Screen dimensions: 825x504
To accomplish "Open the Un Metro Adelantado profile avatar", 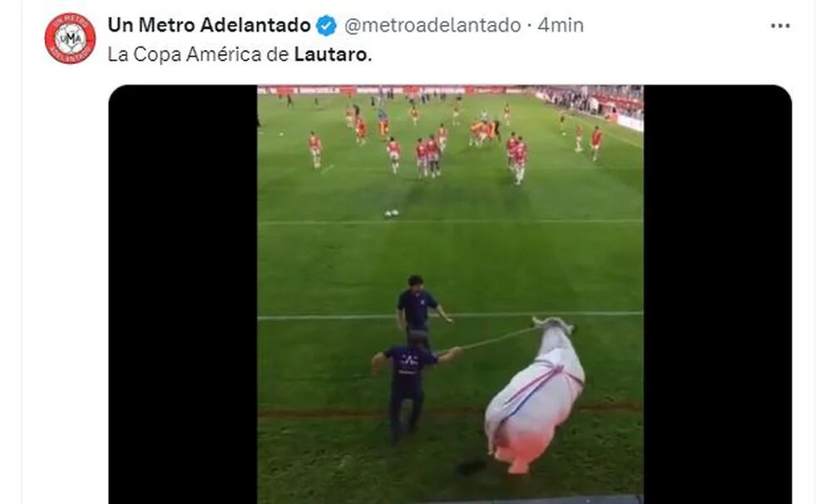I will (70, 38).
